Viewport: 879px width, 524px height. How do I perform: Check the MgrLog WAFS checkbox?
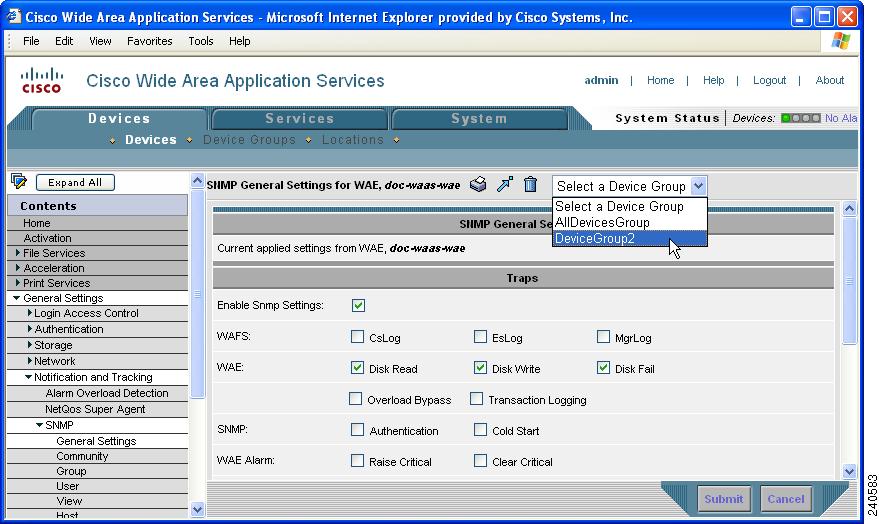603,337
